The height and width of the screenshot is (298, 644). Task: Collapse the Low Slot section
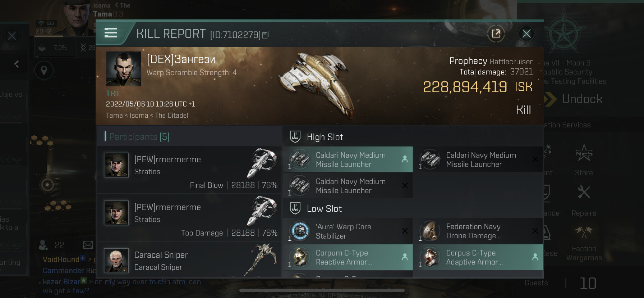(413, 209)
